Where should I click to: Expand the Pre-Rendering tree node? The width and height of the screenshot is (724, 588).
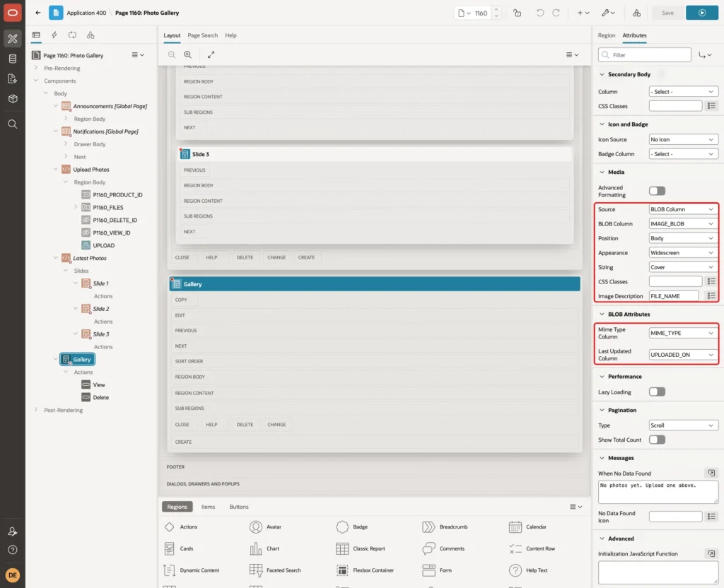35,68
